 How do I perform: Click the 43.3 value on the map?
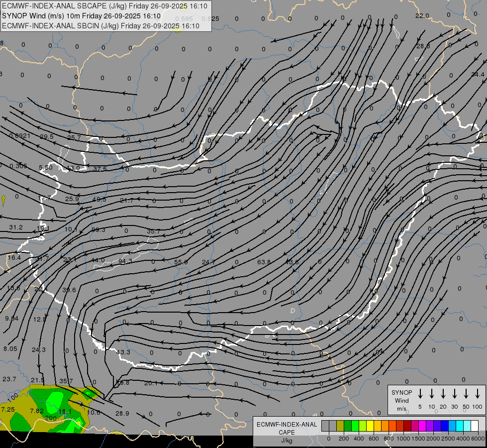123,352
